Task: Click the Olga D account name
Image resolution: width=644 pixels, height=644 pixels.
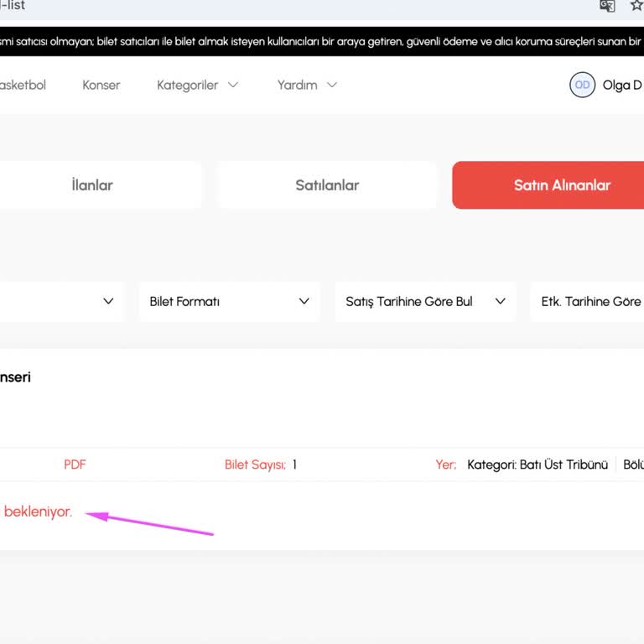Action: 622,85
